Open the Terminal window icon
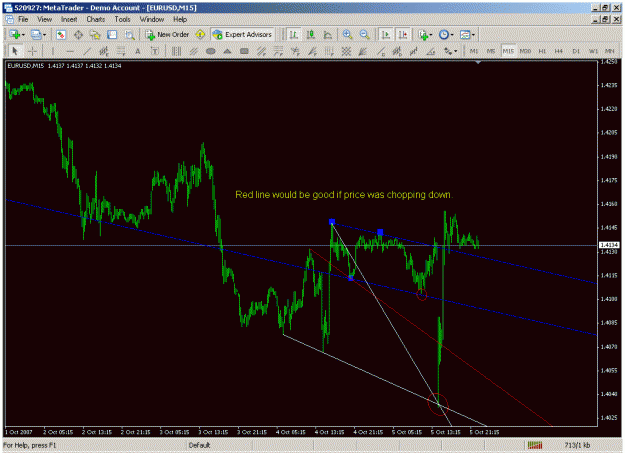 click(112, 35)
